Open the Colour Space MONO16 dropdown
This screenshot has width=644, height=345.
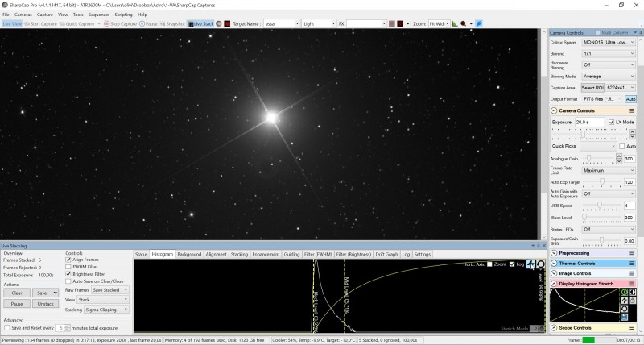coord(609,43)
